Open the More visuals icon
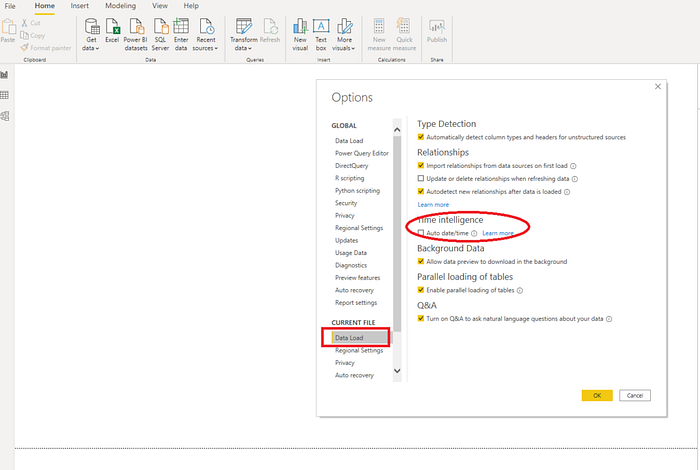 pyautogui.click(x=344, y=27)
